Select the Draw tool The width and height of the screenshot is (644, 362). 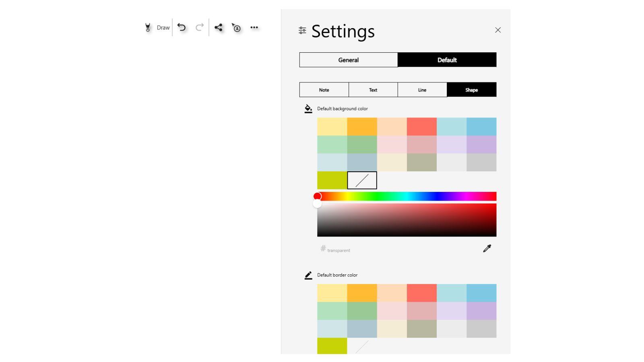tap(157, 27)
